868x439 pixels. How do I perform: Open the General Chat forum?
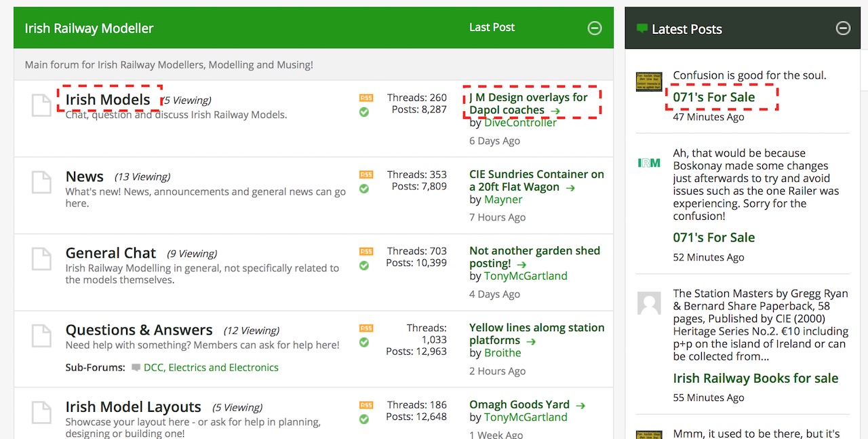[x=111, y=253]
